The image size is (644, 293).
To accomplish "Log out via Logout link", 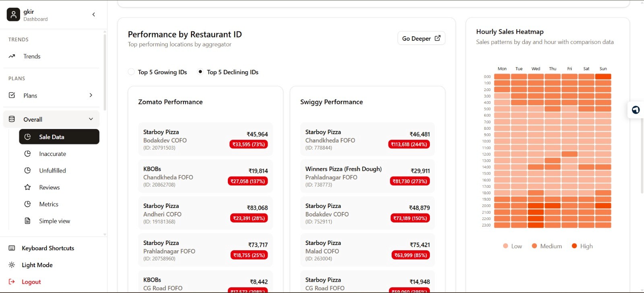I will pos(31,282).
